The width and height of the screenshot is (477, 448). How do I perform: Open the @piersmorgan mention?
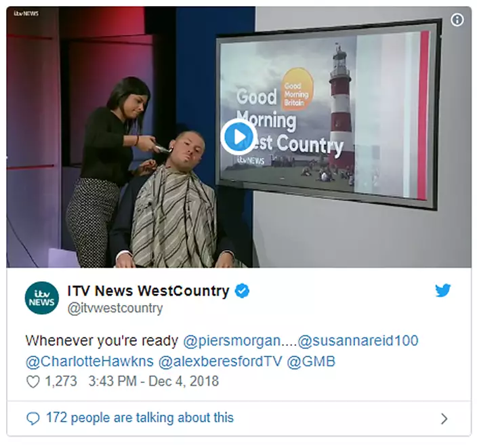232,340
